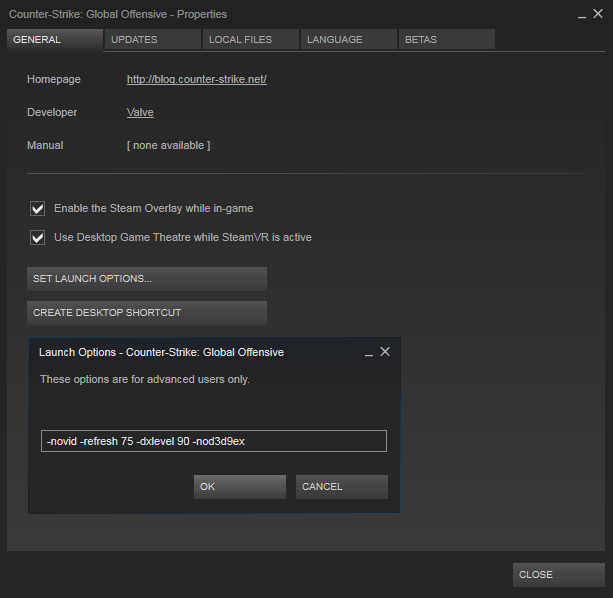The height and width of the screenshot is (598, 613).
Task: Click the Manual label
Action: tap(45, 145)
